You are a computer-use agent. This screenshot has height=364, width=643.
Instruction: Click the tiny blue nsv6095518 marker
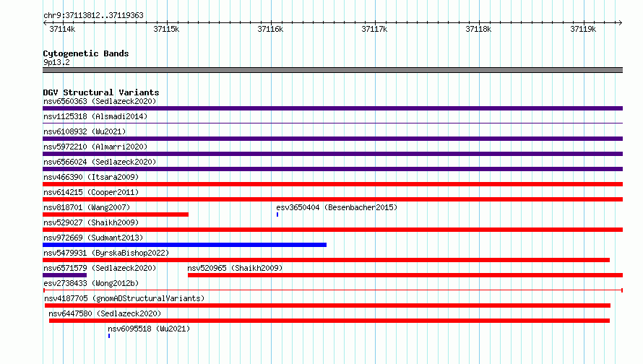point(109,336)
